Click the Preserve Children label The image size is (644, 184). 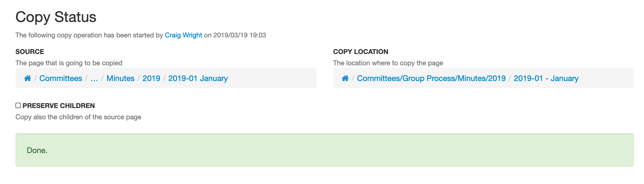pos(59,106)
